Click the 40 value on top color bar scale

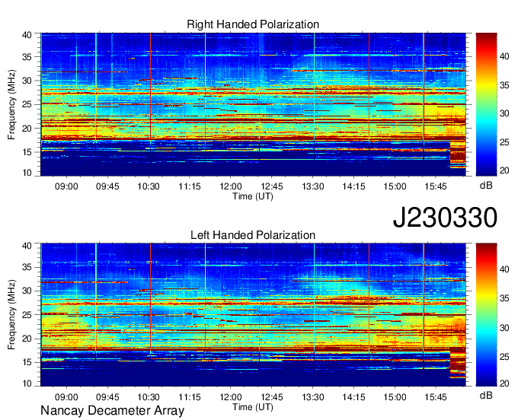coord(504,56)
